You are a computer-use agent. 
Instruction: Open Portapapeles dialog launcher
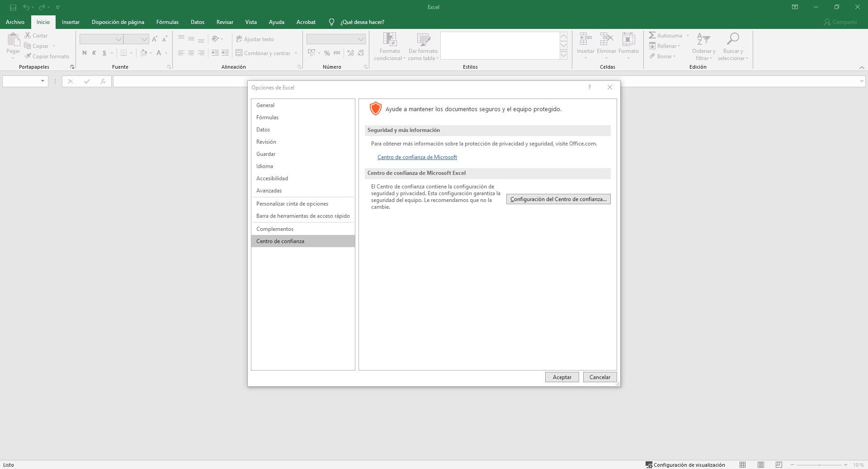point(72,67)
